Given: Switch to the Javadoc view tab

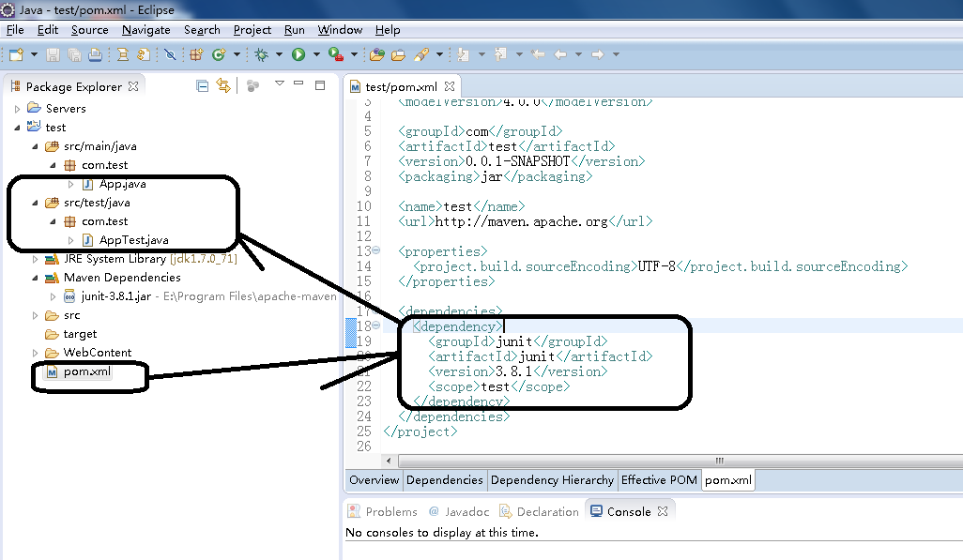Looking at the screenshot, I should pos(459,511).
